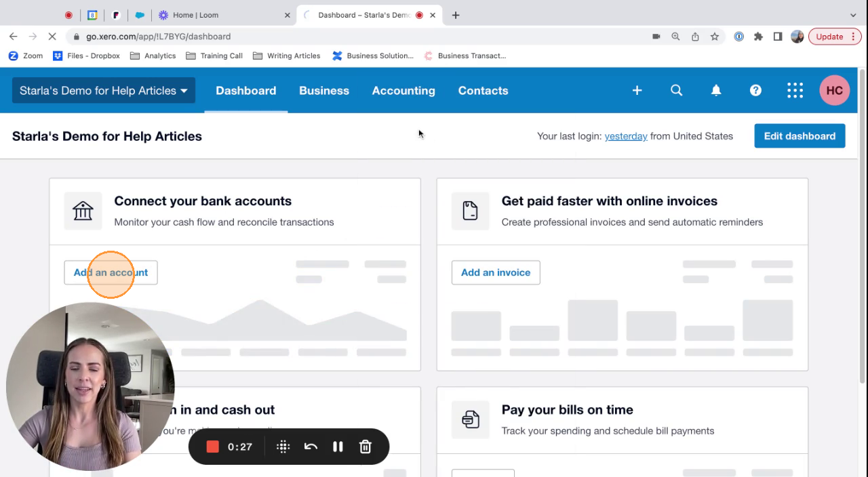
Task: Open the notifications bell
Action: click(716, 90)
